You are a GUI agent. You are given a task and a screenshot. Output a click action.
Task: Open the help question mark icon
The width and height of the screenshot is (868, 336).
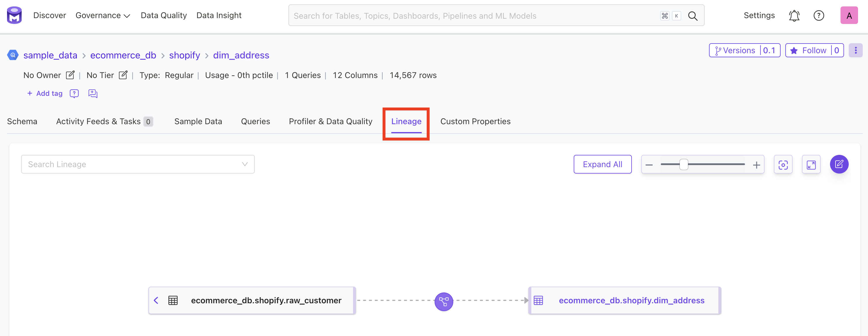(819, 15)
